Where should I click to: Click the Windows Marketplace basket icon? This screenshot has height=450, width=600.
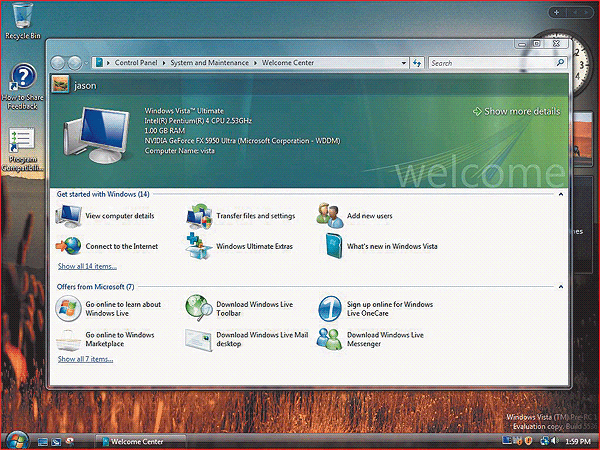coord(68,340)
